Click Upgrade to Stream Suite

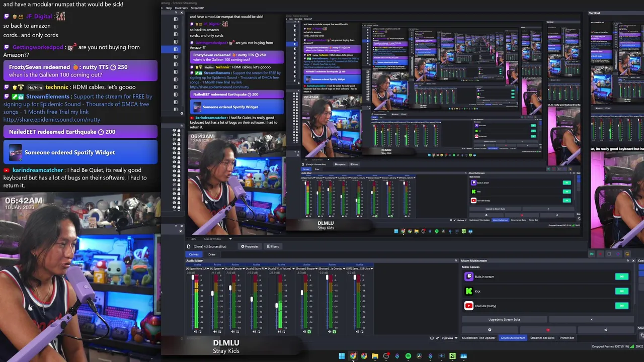[x=504, y=319]
